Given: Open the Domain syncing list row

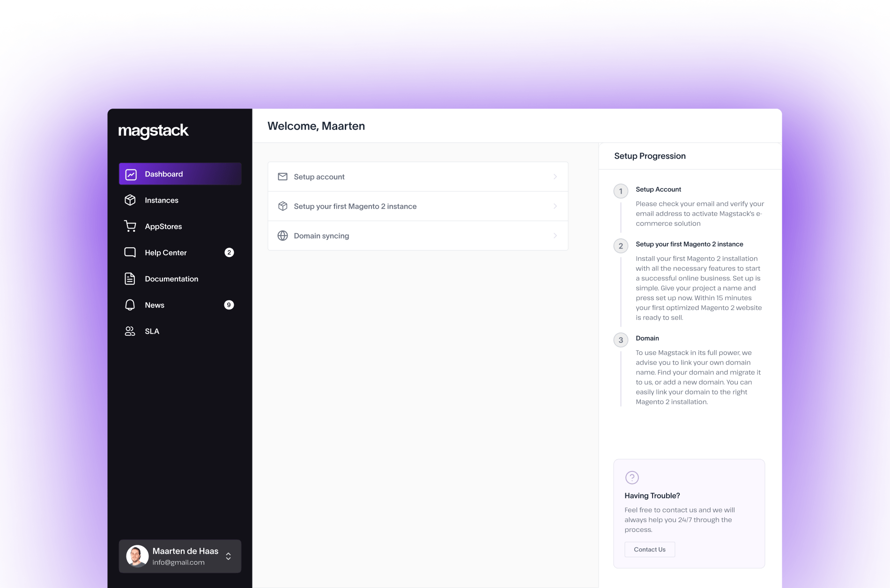Looking at the screenshot, I should tap(418, 235).
